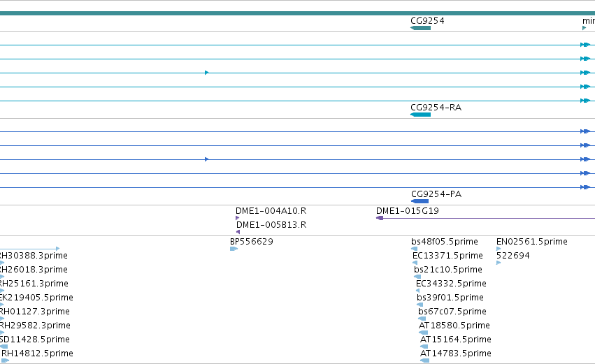Screen dimensions: 595x364
Task: Select the RH29582.3prime EST label
Action: click(35, 326)
